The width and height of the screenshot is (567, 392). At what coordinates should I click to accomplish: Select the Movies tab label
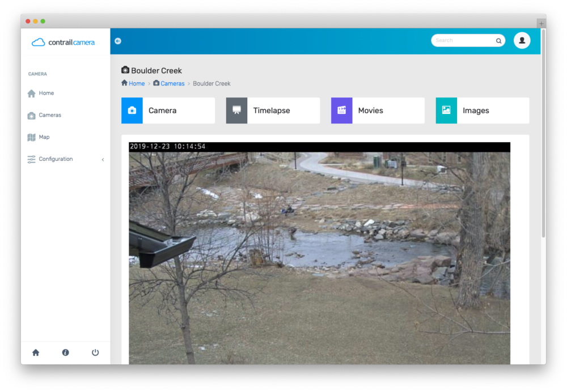(x=370, y=110)
